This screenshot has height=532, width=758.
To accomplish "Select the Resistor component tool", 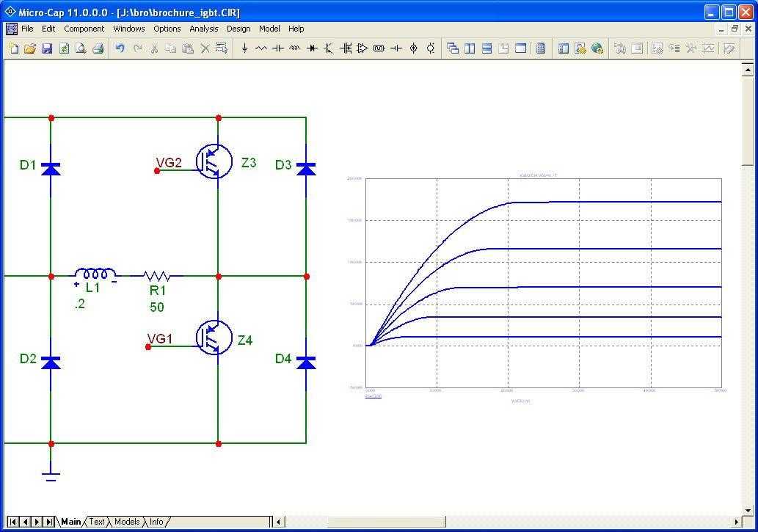I will pyautogui.click(x=260, y=48).
